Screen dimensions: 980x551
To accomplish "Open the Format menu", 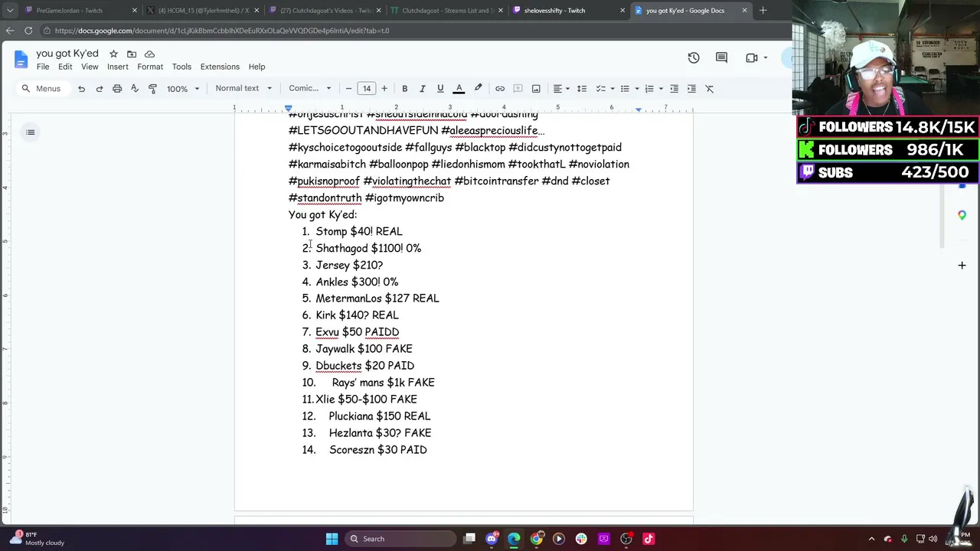I will tap(150, 67).
